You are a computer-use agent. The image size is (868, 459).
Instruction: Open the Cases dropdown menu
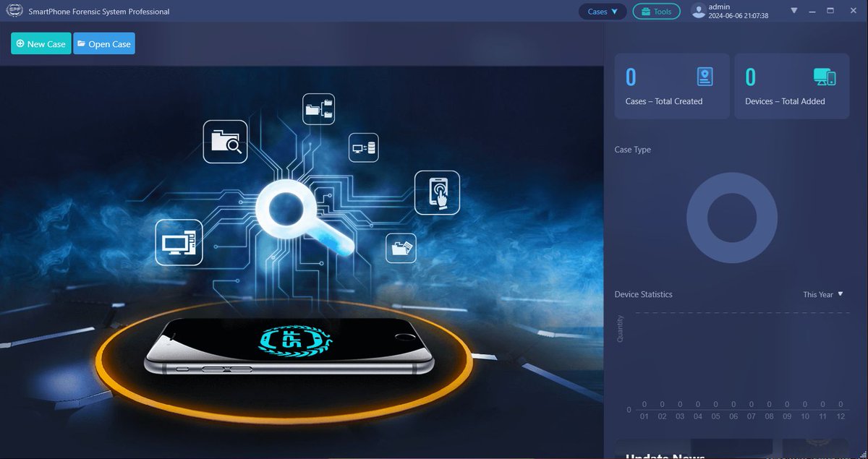603,12
